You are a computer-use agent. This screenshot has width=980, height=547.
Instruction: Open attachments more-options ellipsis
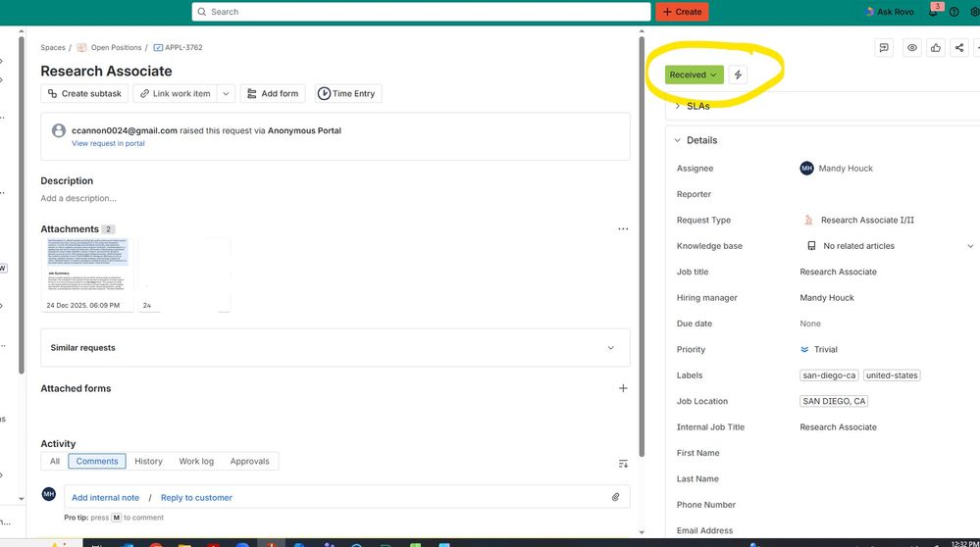click(x=623, y=229)
